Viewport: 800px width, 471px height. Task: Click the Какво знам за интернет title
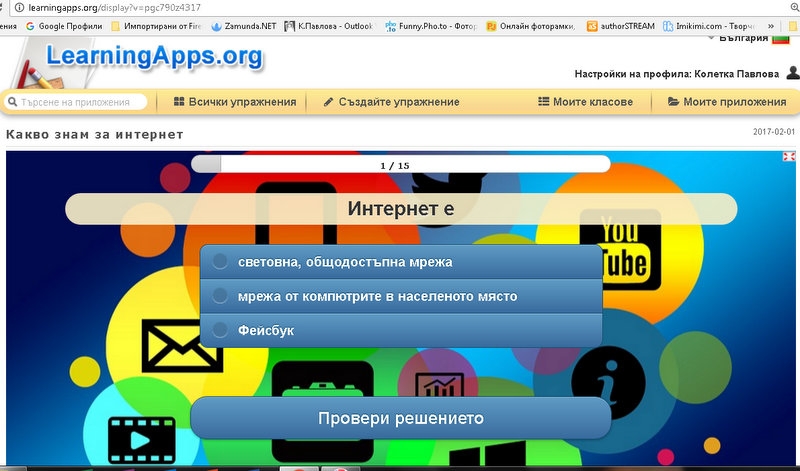tap(94, 135)
